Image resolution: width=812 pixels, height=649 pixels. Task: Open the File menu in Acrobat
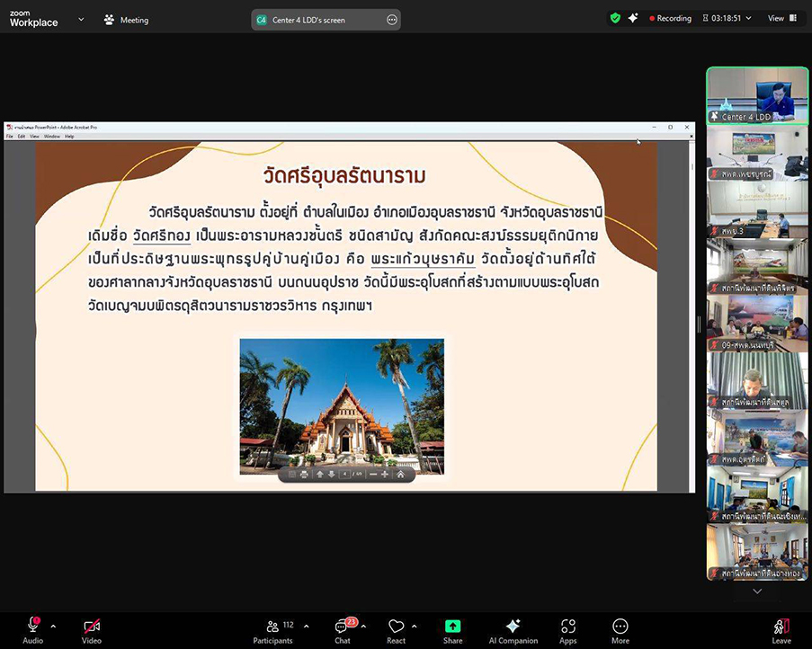(9, 137)
